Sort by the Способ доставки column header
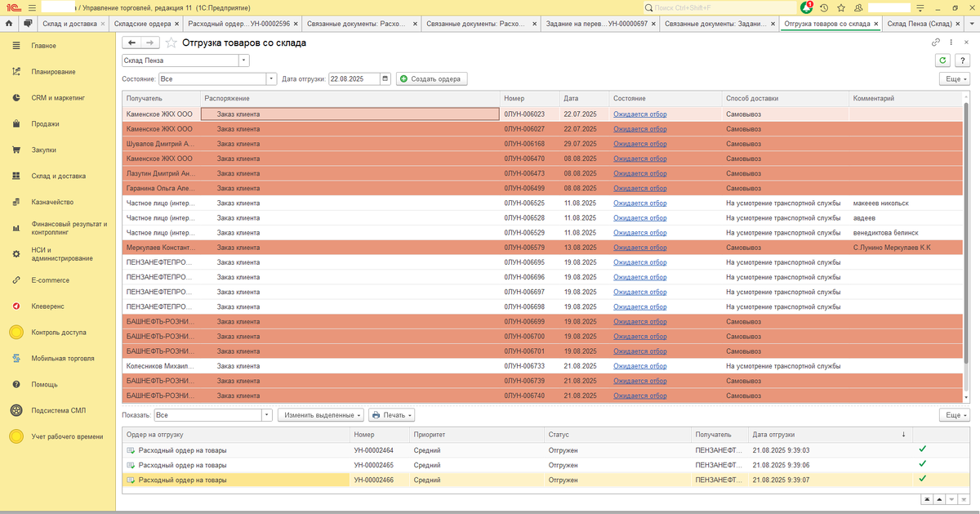The width and height of the screenshot is (980, 514). pyautogui.click(x=785, y=99)
